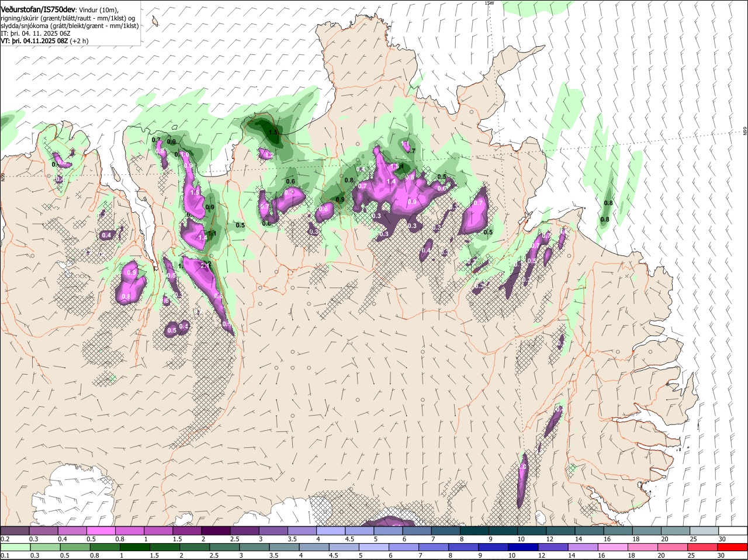748x560 pixels.
Task: Select the light pink 16–18 rain legend swatch
Action: [x=614, y=547]
